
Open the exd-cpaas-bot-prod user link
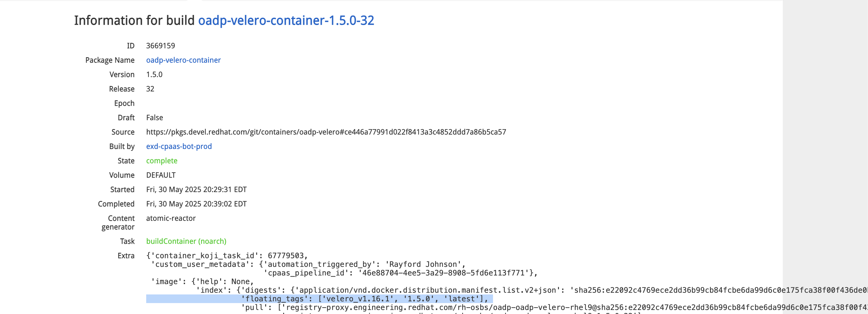tap(179, 146)
